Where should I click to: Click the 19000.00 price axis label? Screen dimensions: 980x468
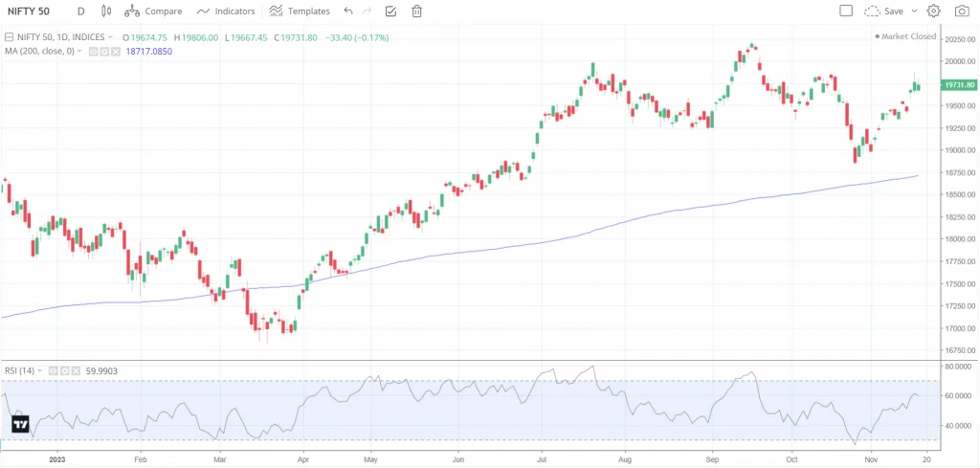click(959, 150)
